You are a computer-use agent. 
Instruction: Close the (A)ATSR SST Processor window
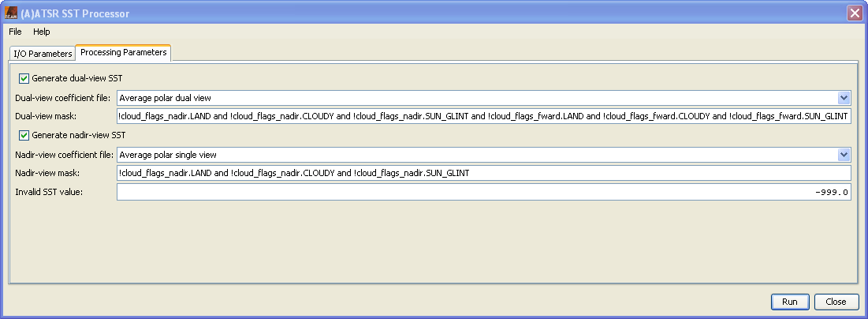(x=854, y=13)
